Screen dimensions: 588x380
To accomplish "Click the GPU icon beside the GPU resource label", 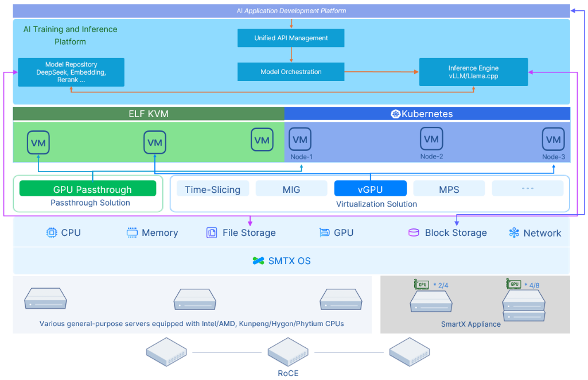I will (324, 232).
